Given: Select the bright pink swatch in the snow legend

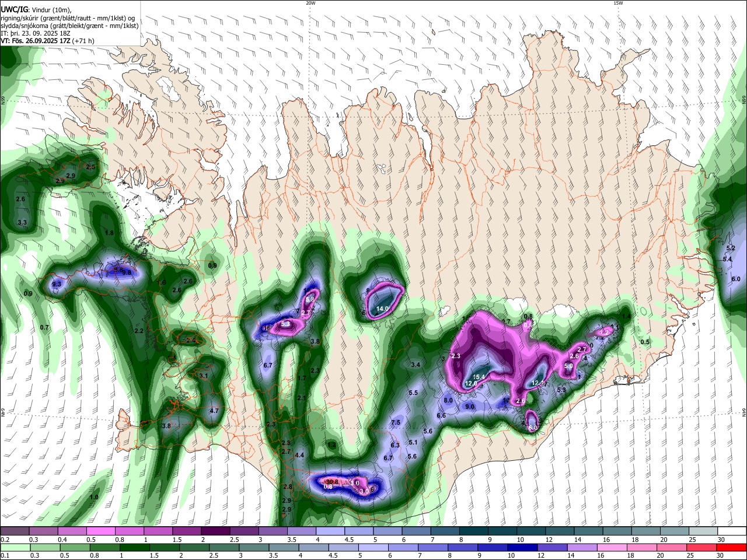Looking at the screenshot, I should (101, 531).
